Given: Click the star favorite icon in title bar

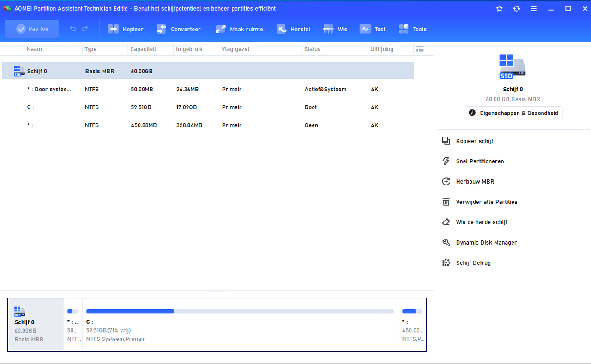Looking at the screenshot, I should (499, 8).
